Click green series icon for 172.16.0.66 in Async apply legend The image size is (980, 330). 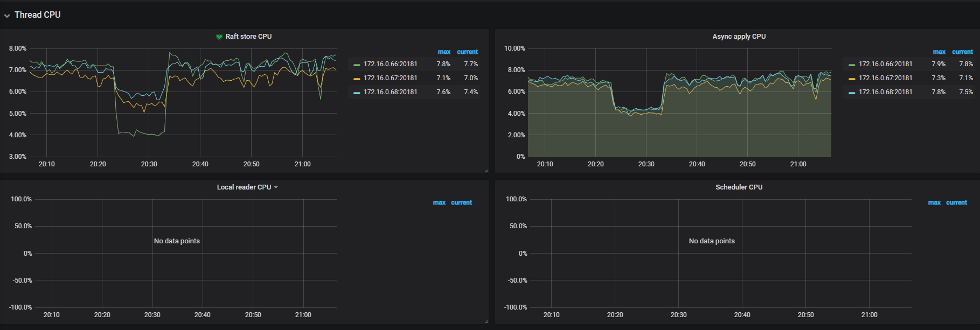pos(852,65)
